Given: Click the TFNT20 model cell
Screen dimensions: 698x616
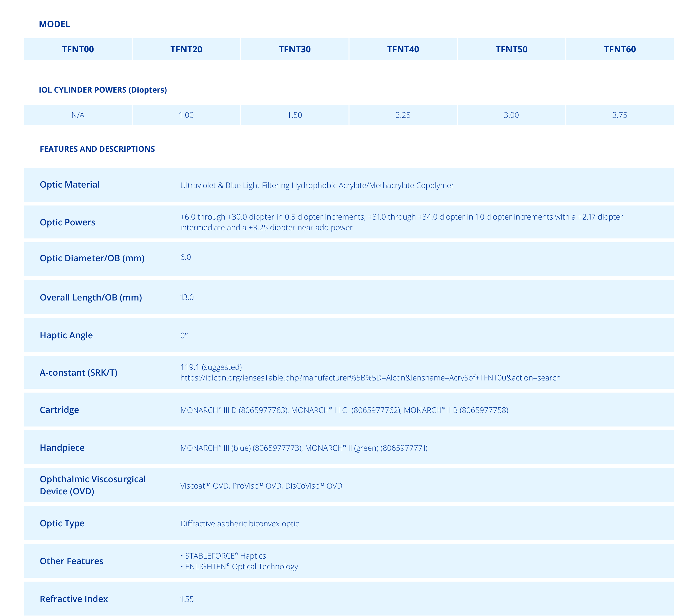Looking at the screenshot, I should 186,49.
